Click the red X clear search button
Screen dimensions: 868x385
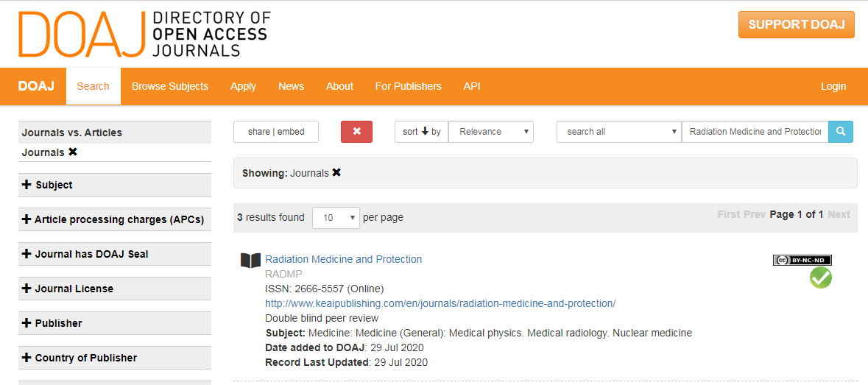click(x=356, y=132)
